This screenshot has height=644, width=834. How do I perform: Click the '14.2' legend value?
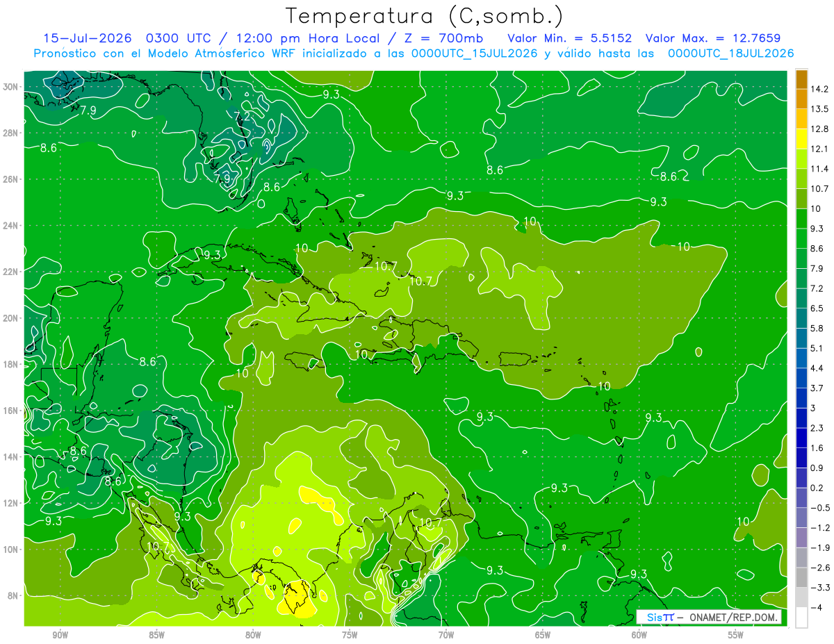(x=819, y=89)
